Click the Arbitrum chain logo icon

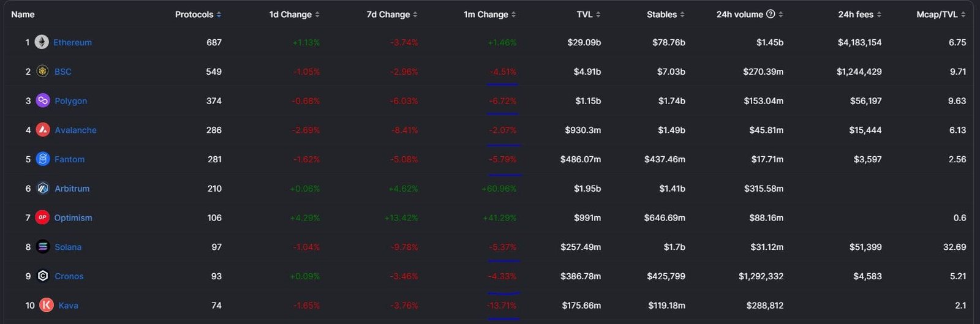tap(43, 189)
